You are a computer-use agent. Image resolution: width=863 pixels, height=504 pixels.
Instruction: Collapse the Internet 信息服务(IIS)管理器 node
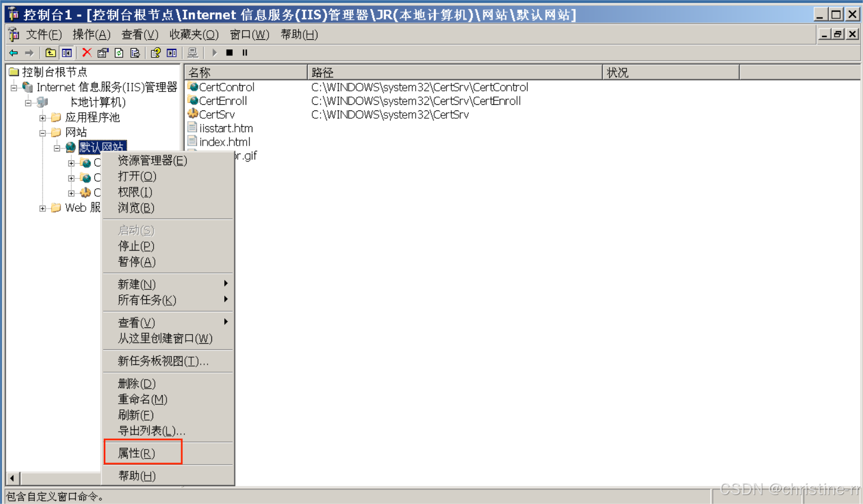click(13, 87)
